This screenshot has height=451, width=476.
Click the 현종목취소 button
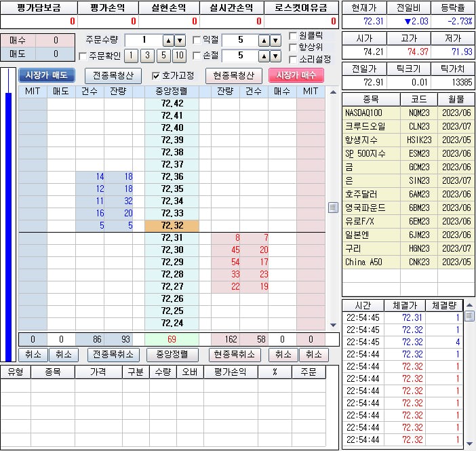coord(235,355)
